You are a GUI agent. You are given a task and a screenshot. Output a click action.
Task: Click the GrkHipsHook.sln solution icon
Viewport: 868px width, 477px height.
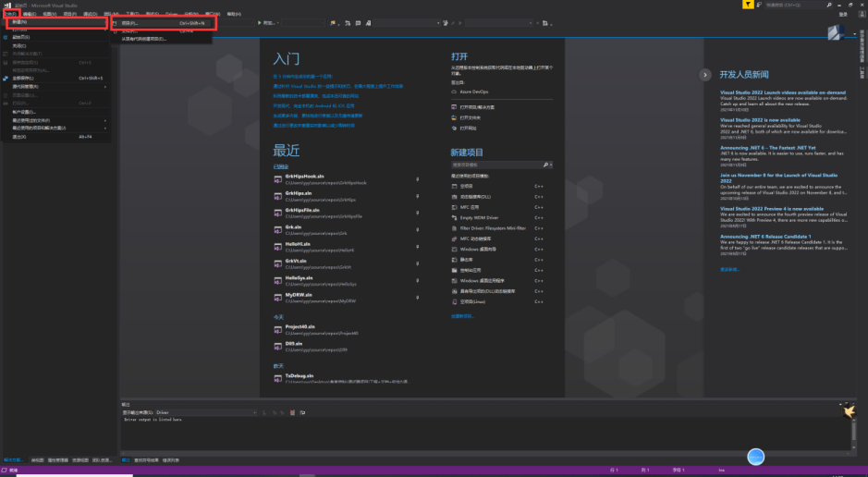[x=277, y=180]
